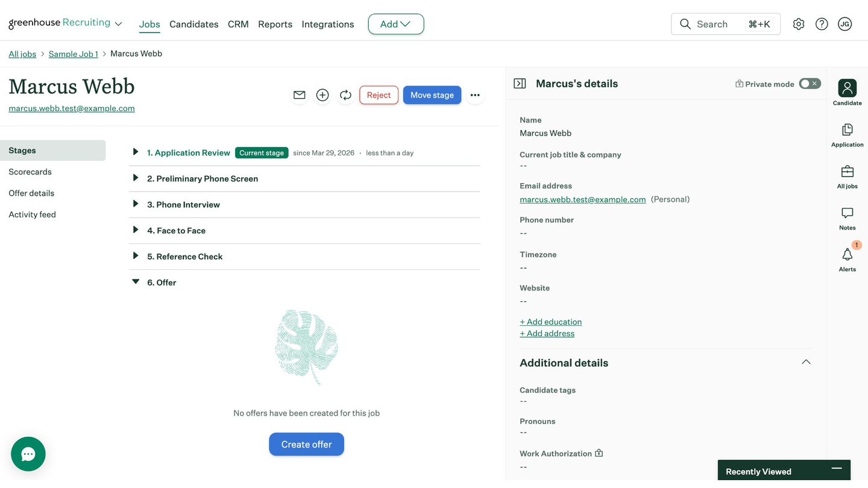Click the circular arrows transfer icon
Screen dimensions: 868x488
(x=345, y=95)
